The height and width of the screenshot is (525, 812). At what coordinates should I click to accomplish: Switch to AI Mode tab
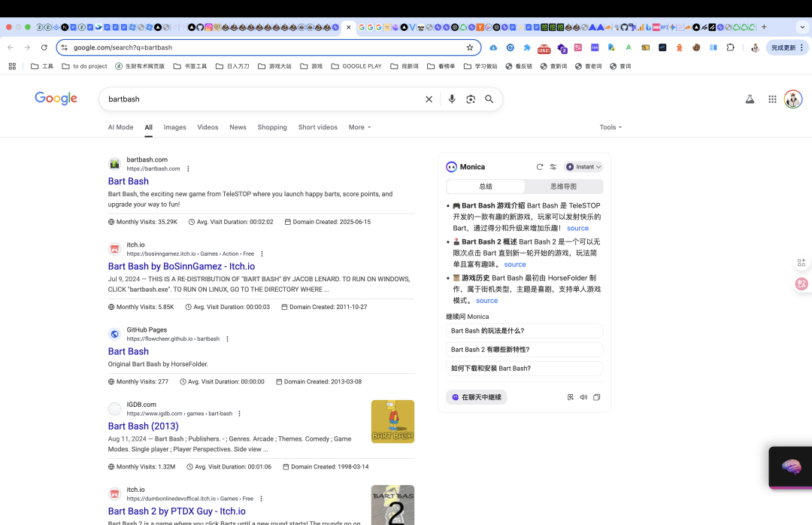120,127
